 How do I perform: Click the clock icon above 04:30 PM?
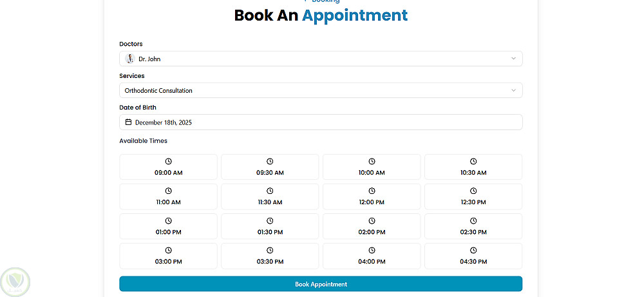click(x=473, y=250)
